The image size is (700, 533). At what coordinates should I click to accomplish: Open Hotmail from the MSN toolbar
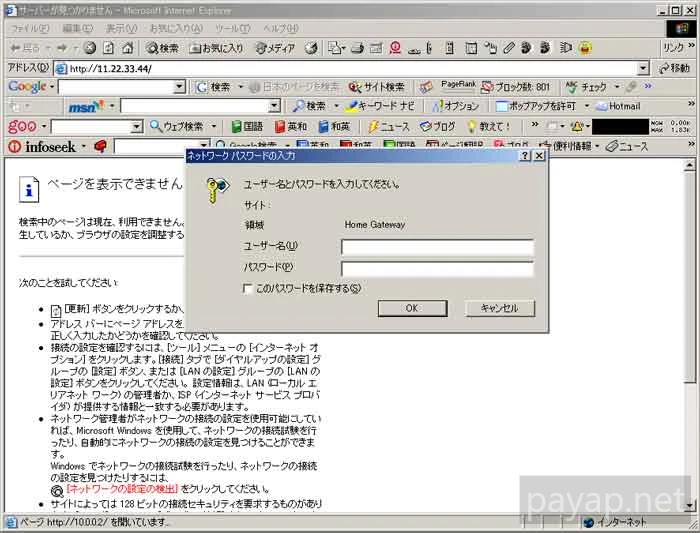[618, 106]
